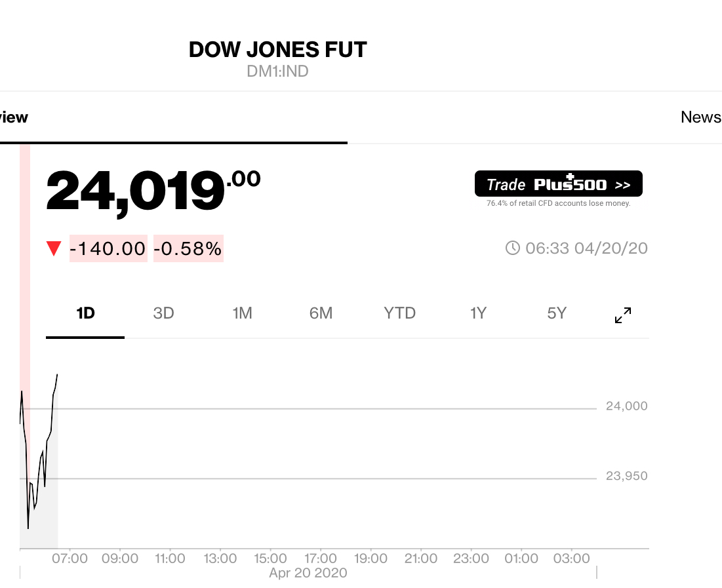Click the clock icon beside the timestamp
Image resolution: width=722 pixels, height=588 pixels.
tap(512, 248)
